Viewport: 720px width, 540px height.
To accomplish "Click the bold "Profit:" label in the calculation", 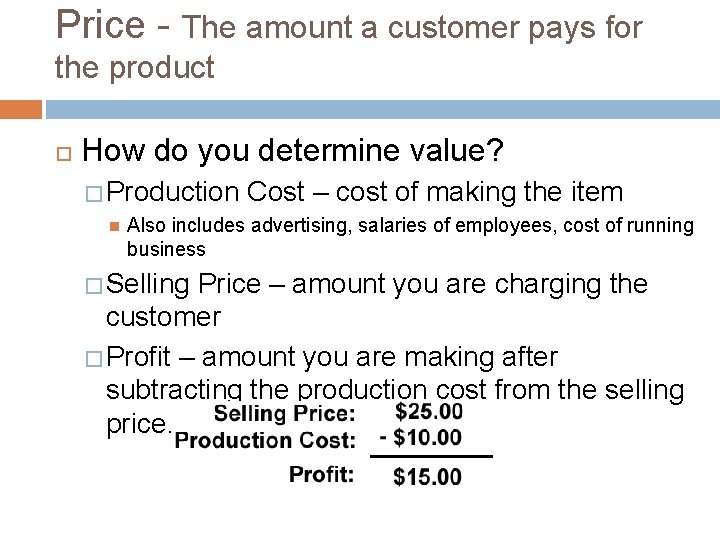I will coord(322,474).
